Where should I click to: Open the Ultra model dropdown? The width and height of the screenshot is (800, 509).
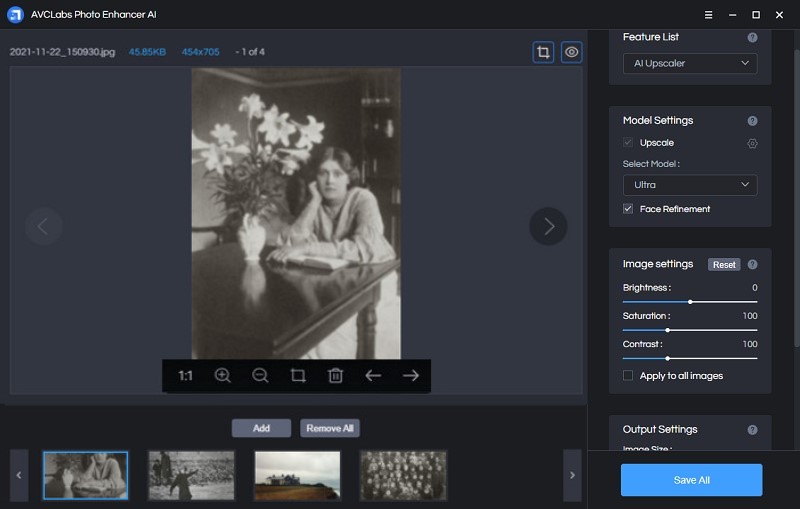(x=690, y=185)
